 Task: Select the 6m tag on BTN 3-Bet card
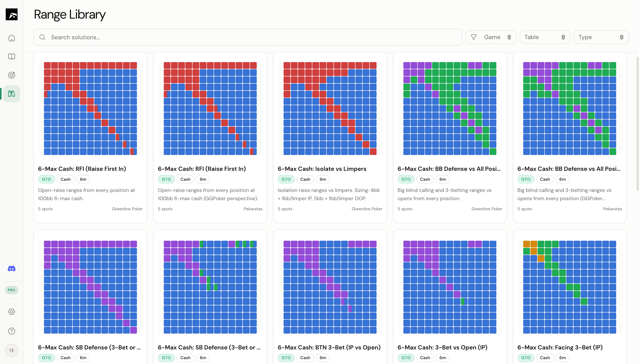click(323, 358)
